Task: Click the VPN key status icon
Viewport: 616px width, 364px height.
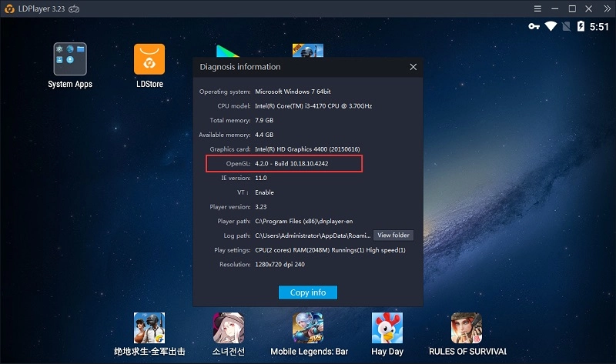Action: click(x=534, y=26)
